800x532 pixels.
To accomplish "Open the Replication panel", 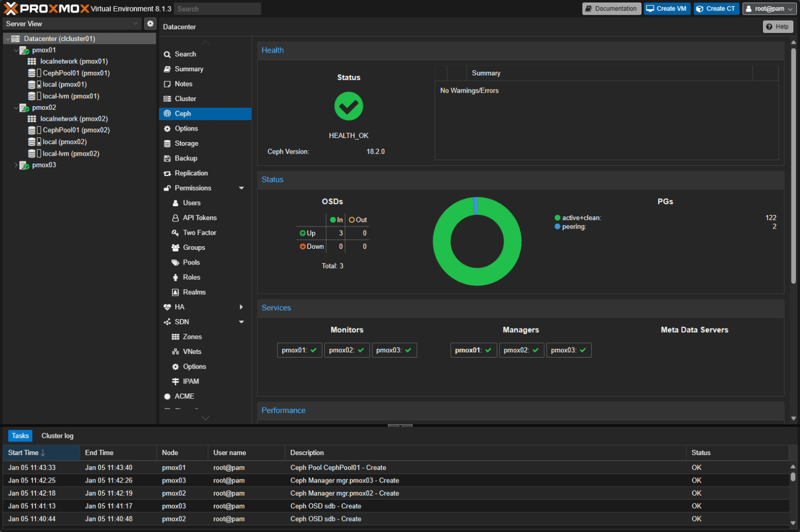I will [192, 173].
